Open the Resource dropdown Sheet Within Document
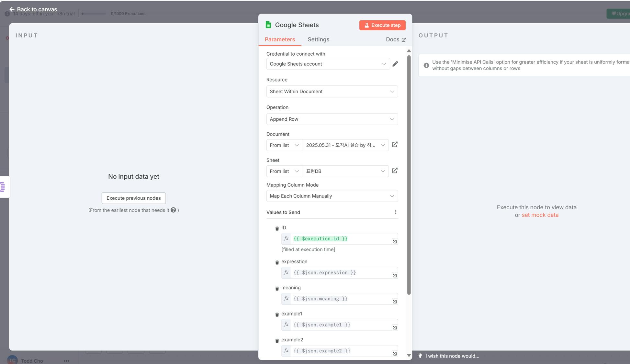 pyautogui.click(x=332, y=92)
